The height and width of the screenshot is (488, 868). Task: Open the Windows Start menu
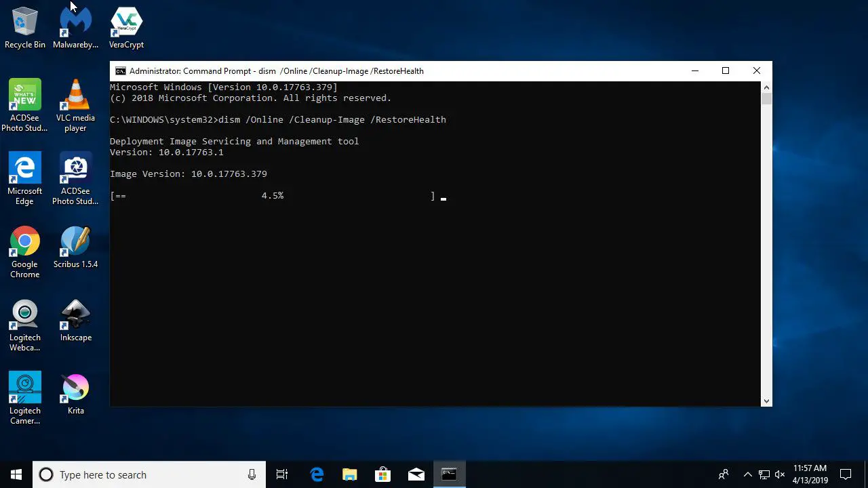tap(16, 474)
